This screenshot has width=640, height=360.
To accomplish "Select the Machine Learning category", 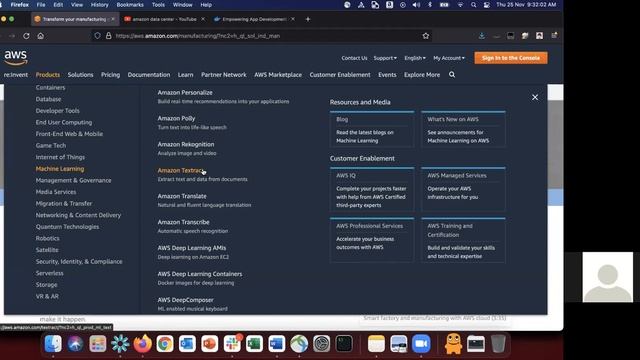I will (60, 169).
